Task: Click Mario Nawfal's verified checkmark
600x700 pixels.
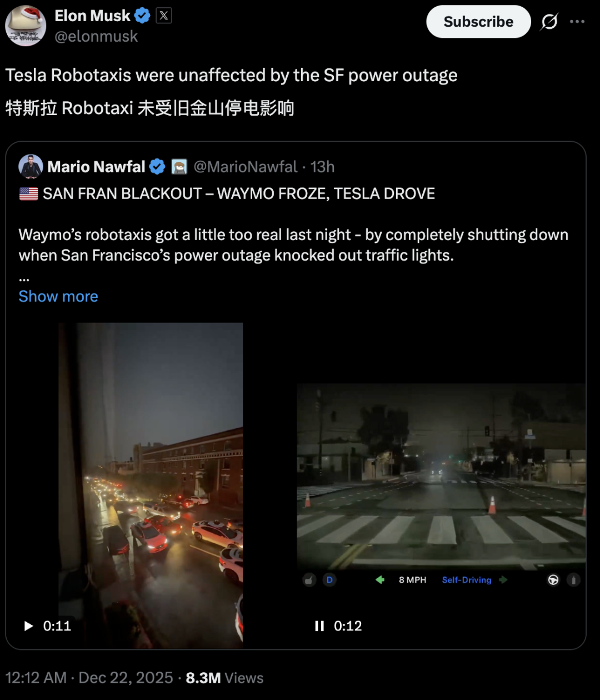Action: pos(157,167)
